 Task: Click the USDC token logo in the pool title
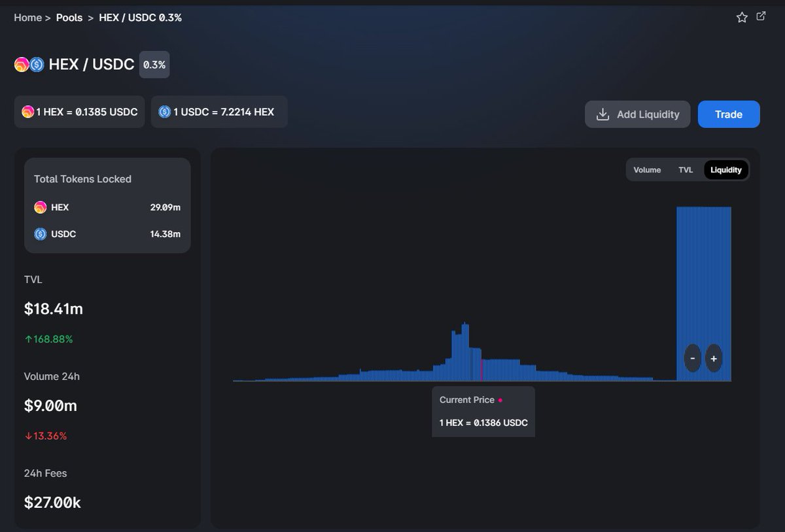[x=37, y=65]
